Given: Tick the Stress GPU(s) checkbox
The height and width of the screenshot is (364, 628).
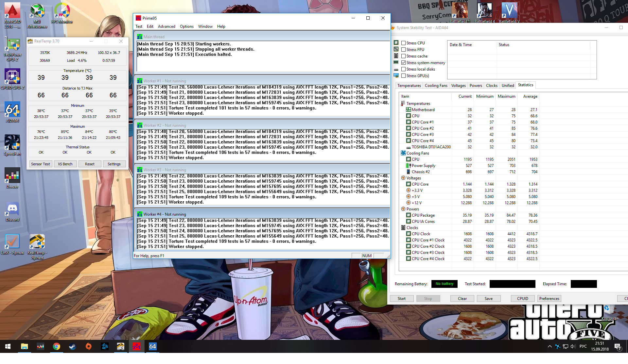Looking at the screenshot, I should (x=403, y=76).
